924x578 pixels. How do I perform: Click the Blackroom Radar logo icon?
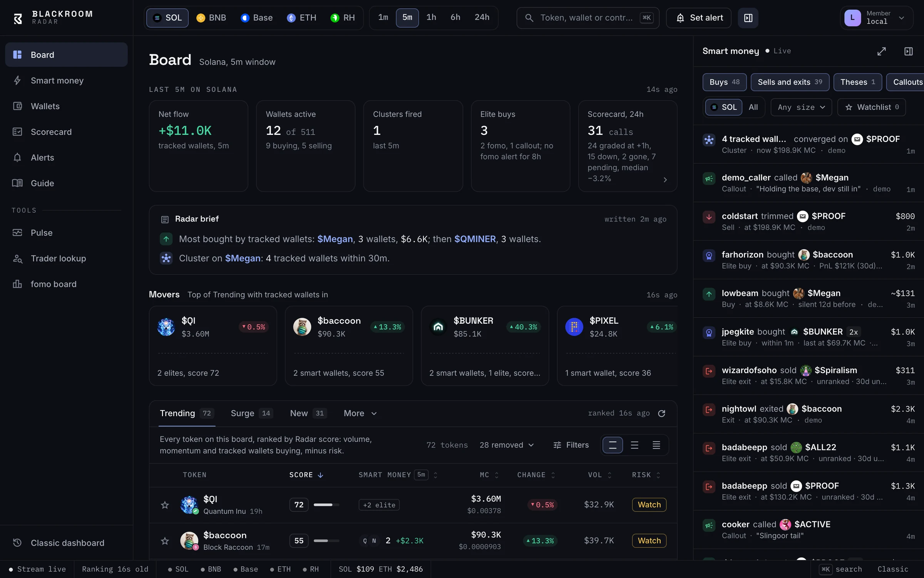pos(18,18)
